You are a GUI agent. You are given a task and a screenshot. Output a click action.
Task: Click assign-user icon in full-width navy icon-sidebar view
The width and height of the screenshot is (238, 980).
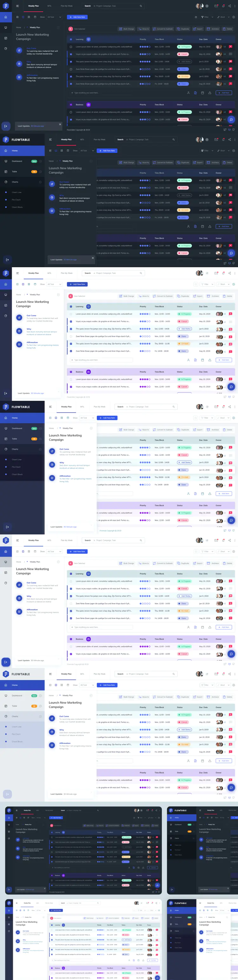coord(188,360)
